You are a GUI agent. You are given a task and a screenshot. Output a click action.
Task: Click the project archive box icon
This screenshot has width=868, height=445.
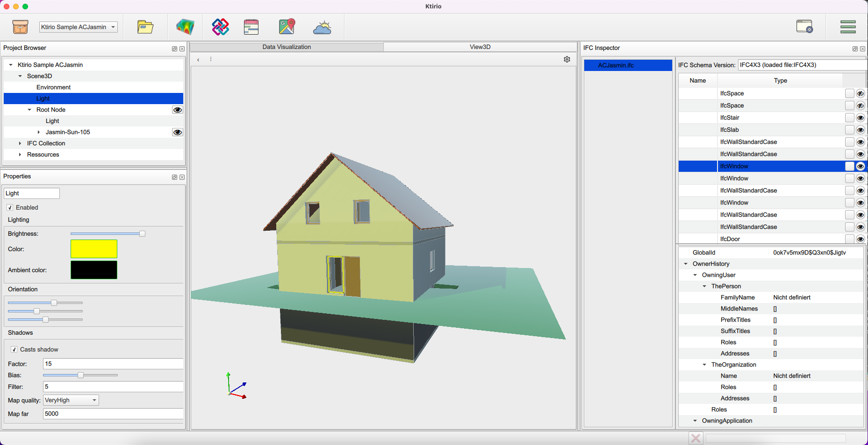(20, 27)
